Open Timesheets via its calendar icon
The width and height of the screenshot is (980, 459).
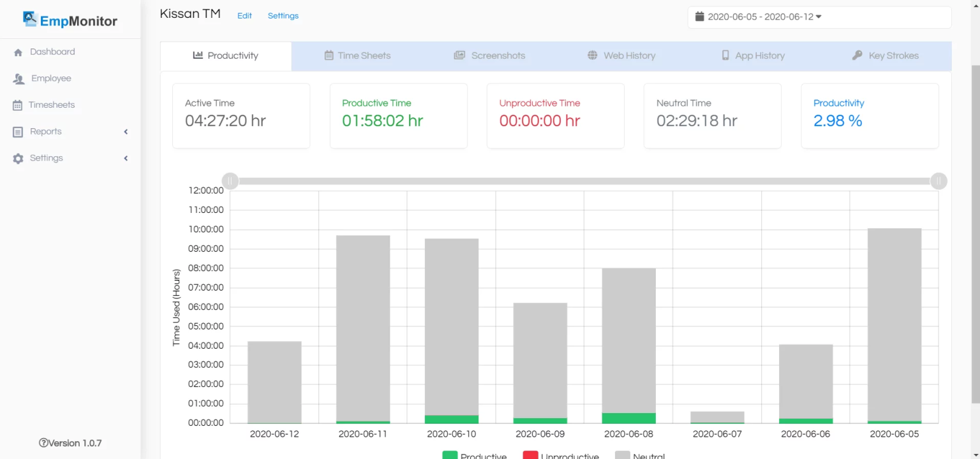(19, 105)
